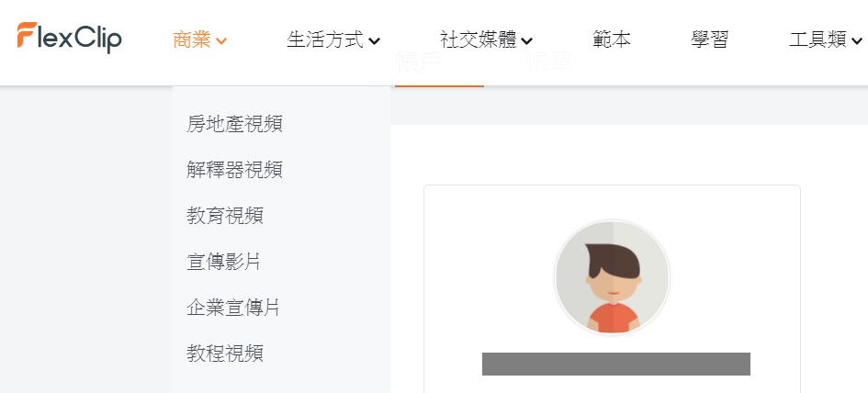Expand the 工具類 dropdown chevron
The width and height of the screenshot is (868, 393).
(x=857, y=41)
